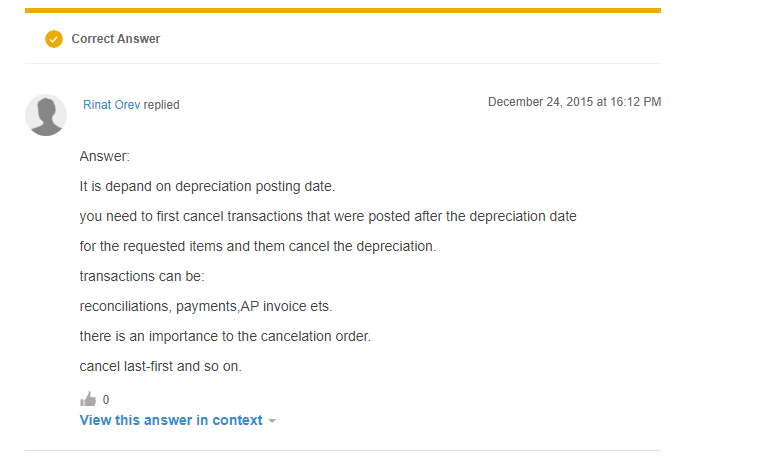Click the Correct Answer heading text

click(116, 39)
